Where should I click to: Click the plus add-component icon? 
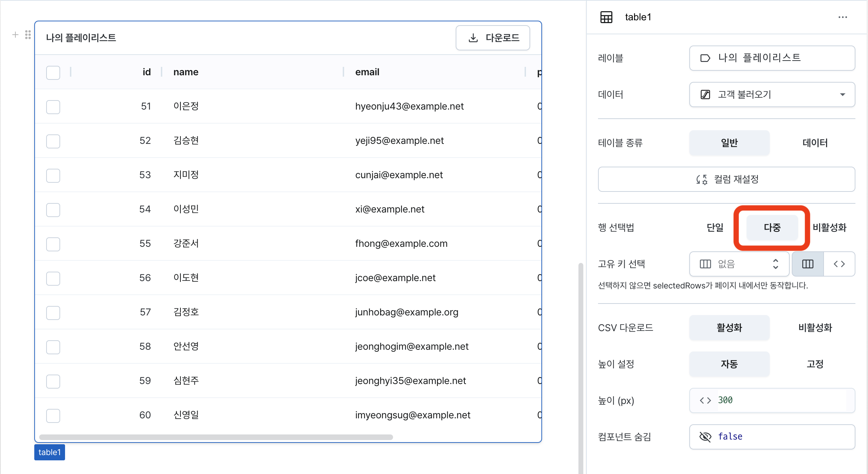(15, 35)
